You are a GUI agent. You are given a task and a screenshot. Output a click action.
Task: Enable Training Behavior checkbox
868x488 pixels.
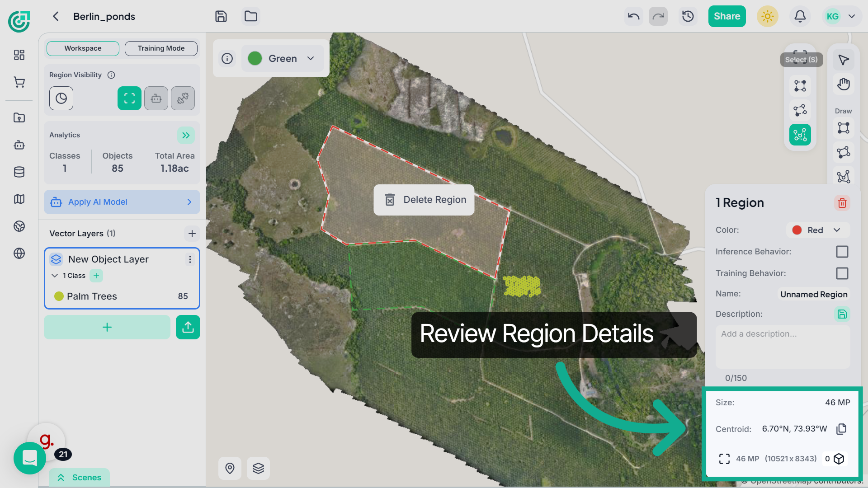pos(842,273)
